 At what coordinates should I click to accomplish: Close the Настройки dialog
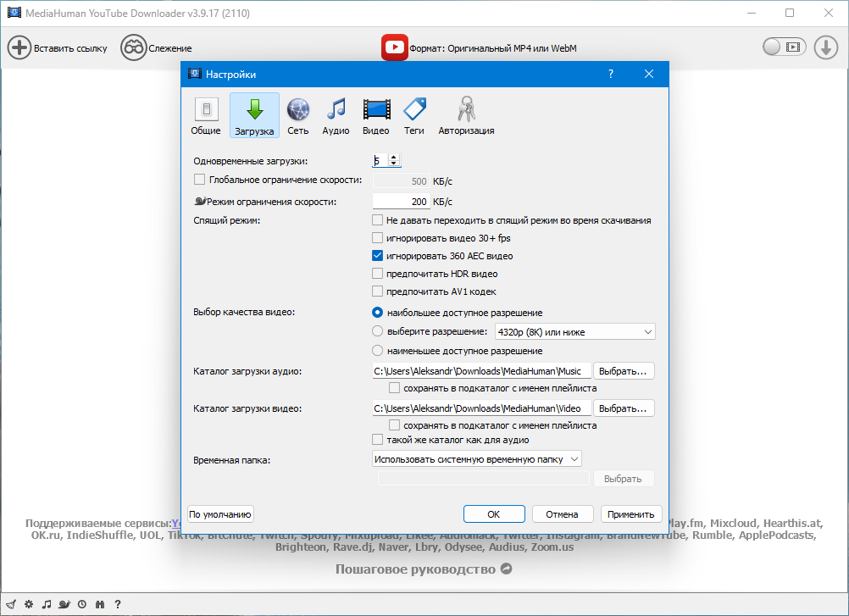click(649, 75)
